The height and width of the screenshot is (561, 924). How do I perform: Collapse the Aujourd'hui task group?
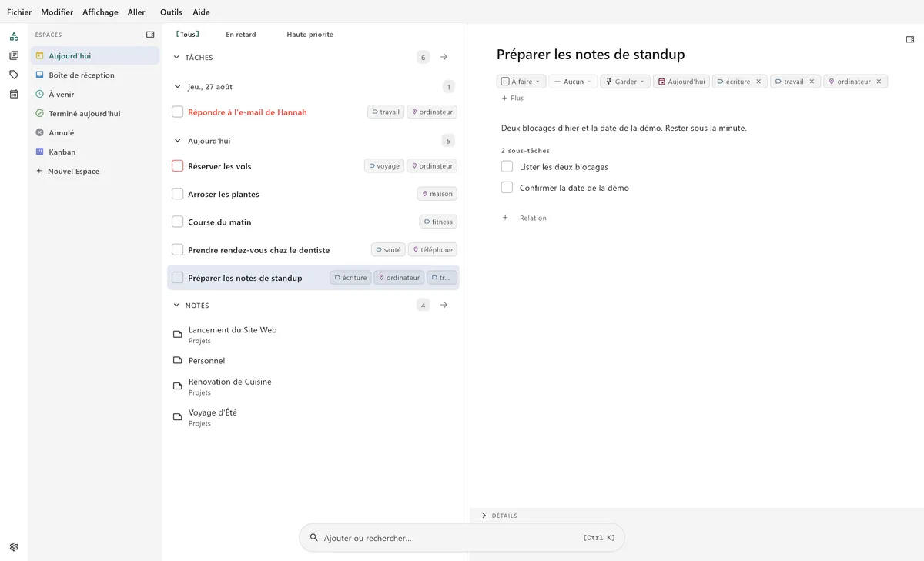[x=179, y=141]
